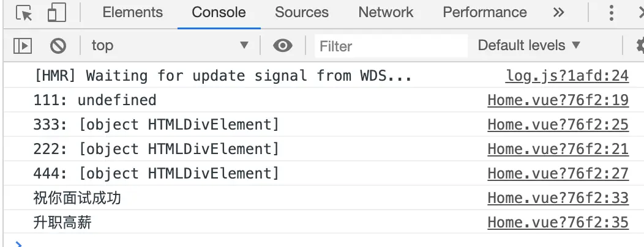Open the log.js?1afd:24 source link
This screenshot has width=644, height=247.
[x=567, y=76]
